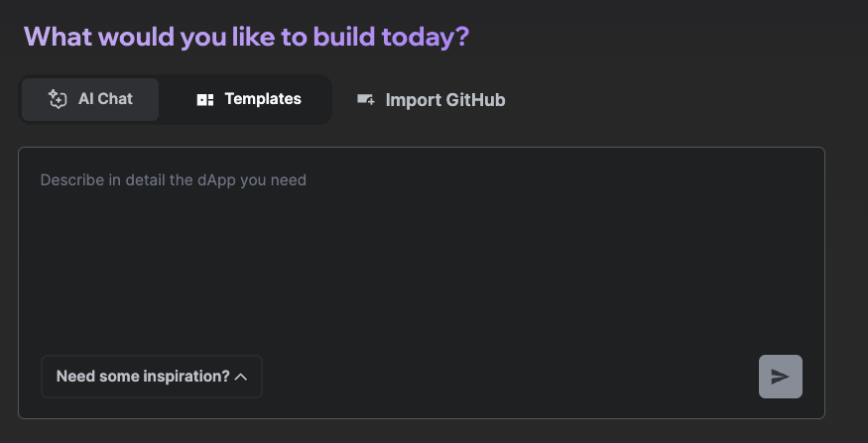Click the GitHub word in Import GitHub

476,100
